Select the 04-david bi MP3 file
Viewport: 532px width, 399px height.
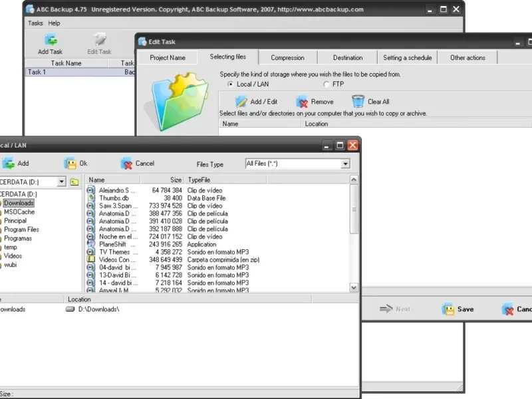[117, 267]
